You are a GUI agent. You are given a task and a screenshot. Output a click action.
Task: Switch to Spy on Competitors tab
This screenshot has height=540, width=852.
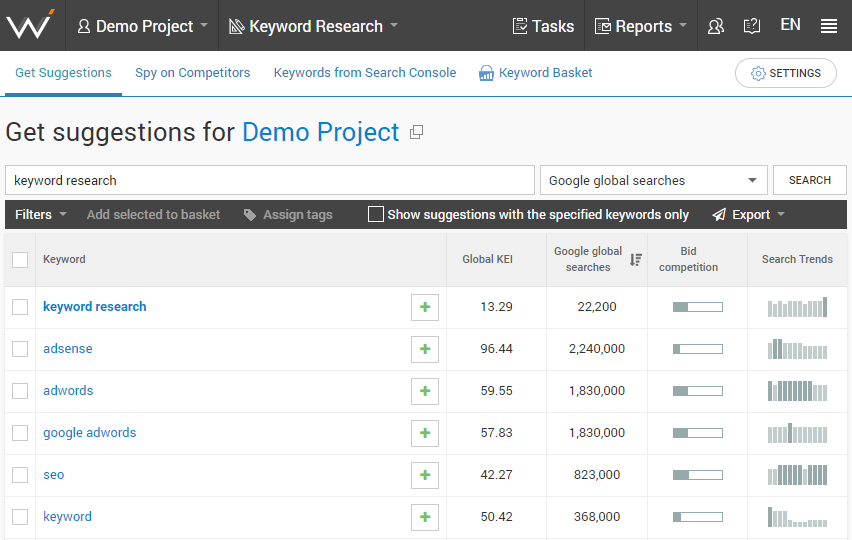pos(192,73)
